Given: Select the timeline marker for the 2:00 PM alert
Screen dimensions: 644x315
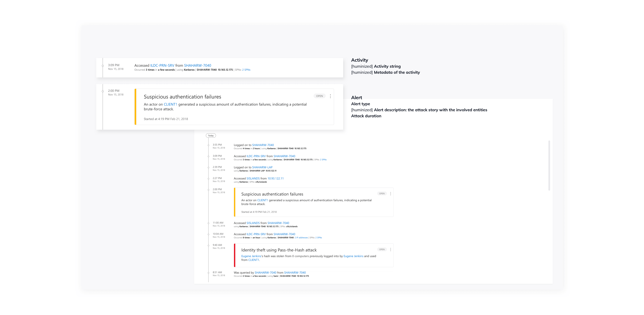Looking at the screenshot, I should [209, 190].
